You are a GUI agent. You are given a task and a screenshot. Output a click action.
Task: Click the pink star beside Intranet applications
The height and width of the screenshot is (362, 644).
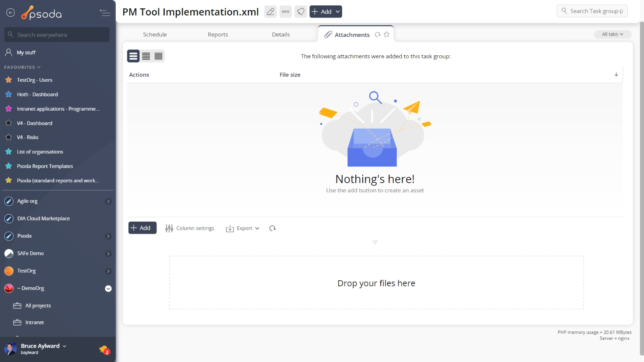(8, 109)
